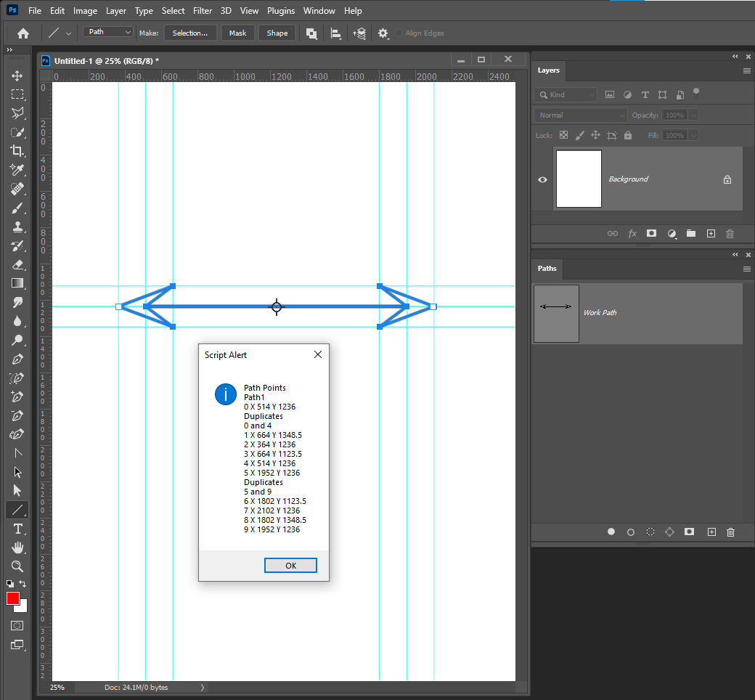Image resolution: width=755 pixels, height=700 pixels.
Task: Fill the path with foreground color
Action: tap(611, 532)
